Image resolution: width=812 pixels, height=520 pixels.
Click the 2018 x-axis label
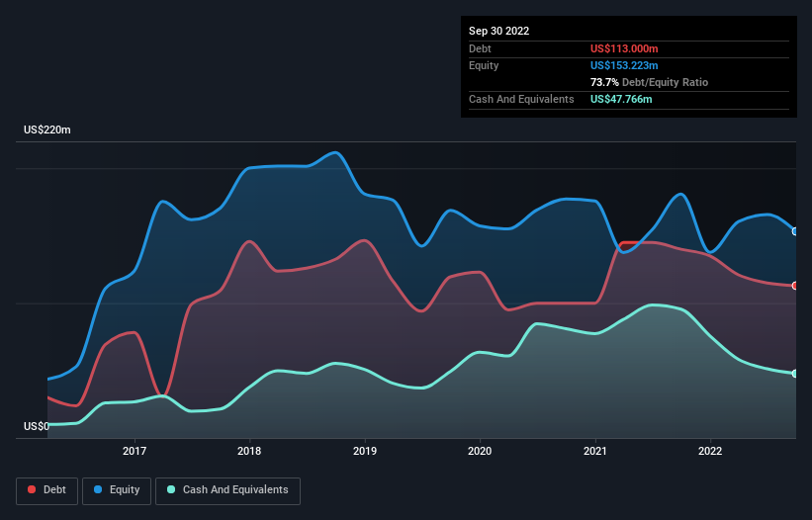click(x=249, y=451)
